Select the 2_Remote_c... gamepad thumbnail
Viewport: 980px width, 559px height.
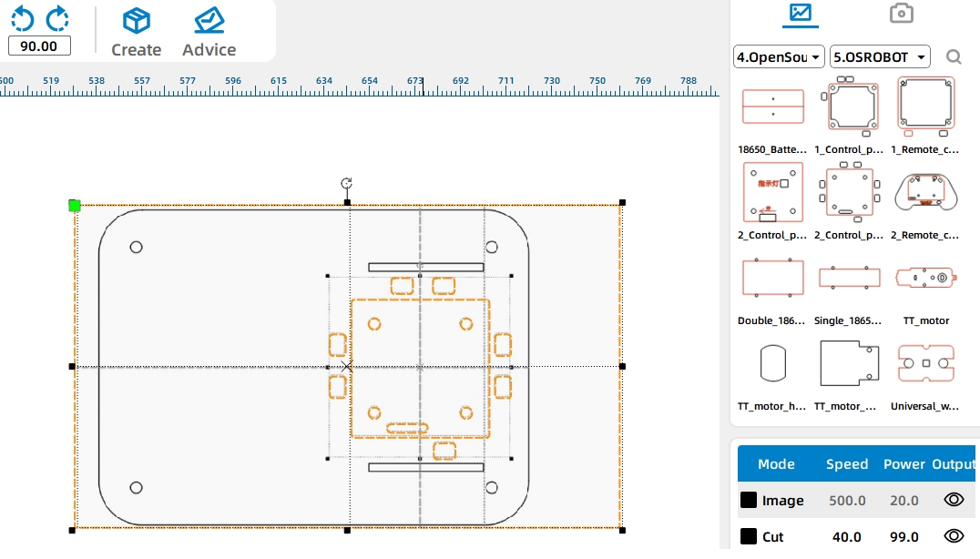click(925, 192)
